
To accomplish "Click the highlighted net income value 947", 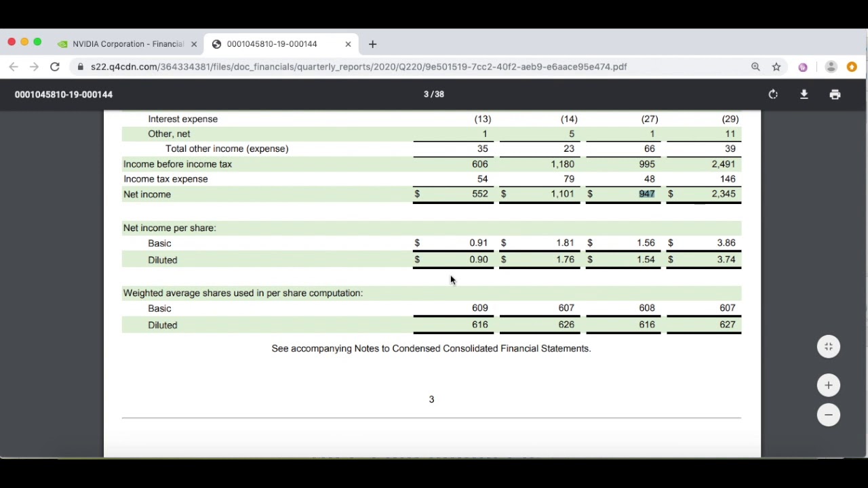I will [647, 194].
